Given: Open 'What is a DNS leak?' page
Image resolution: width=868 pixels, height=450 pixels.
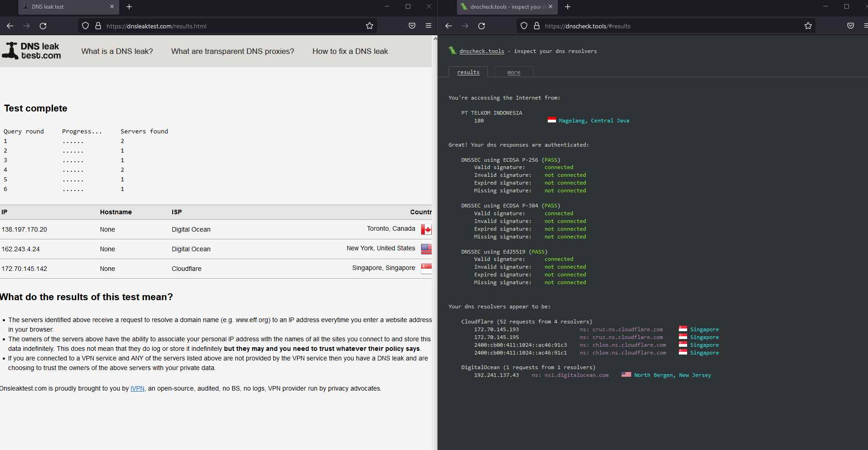Looking at the screenshot, I should (x=117, y=51).
